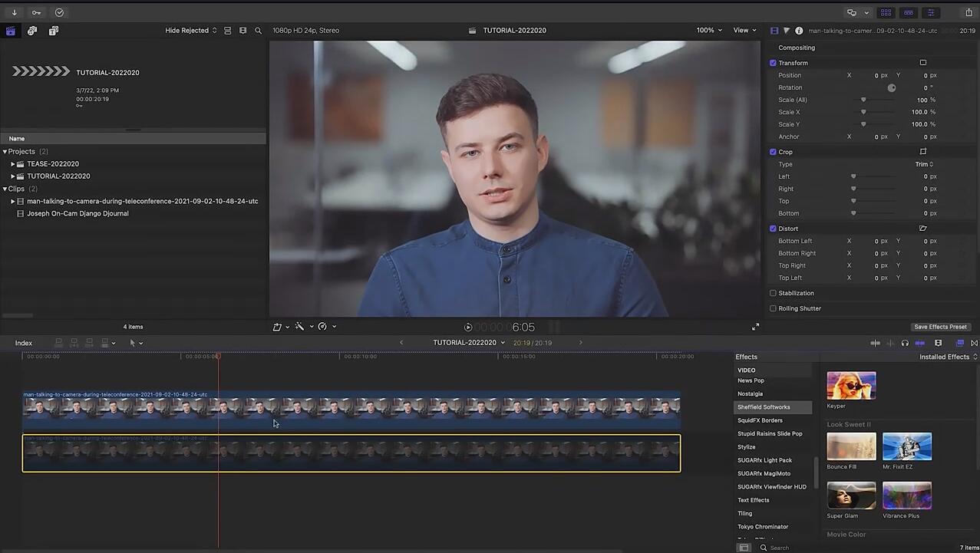
Task: Uncheck the Transform checkbox
Action: click(773, 63)
